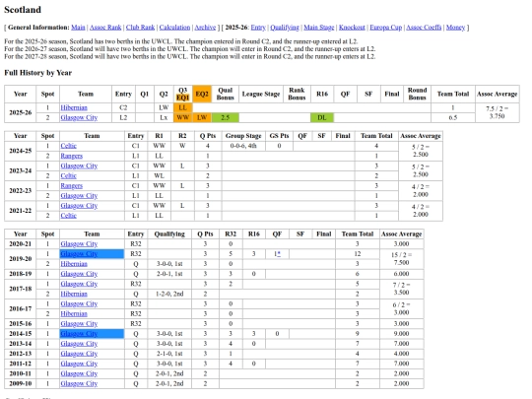
Task: Follow the asterisk footnote link in 2019-20 QF cell
Action: pyautogui.click(x=279, y=254)
